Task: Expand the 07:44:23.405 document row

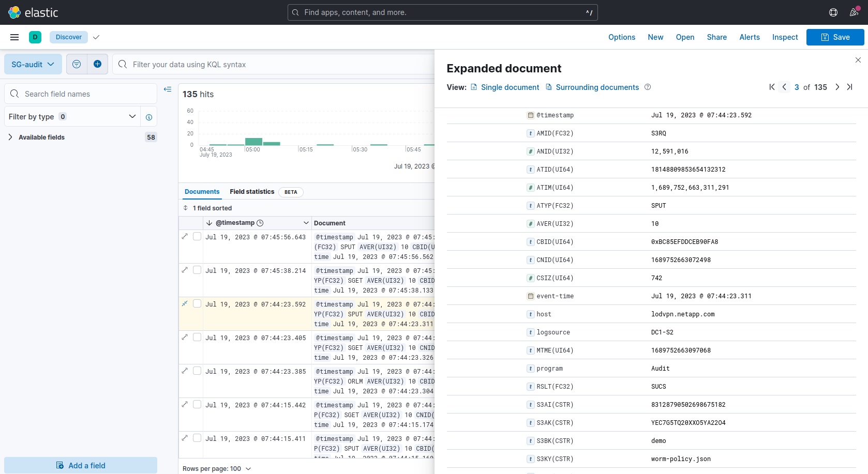Action: (185, 337)
